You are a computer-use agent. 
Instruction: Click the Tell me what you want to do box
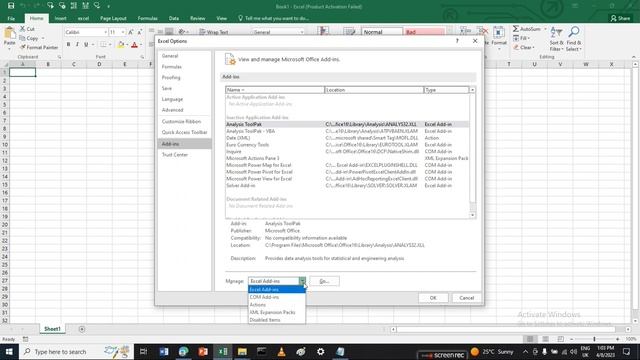(276, 18)
